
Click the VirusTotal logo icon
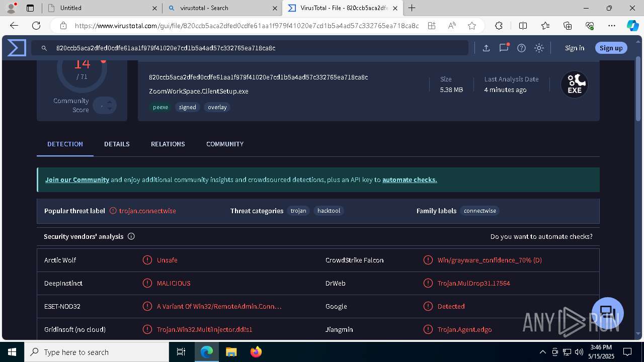click(17, 48)
